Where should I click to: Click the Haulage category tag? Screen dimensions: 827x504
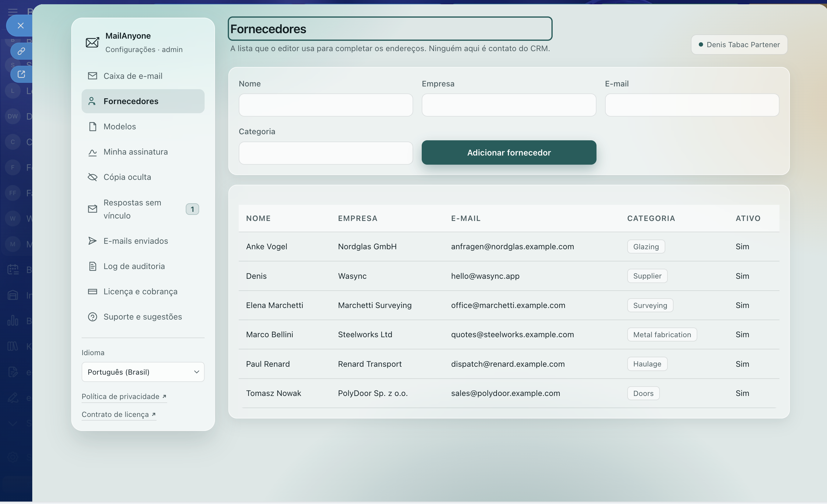pos(647,364)
